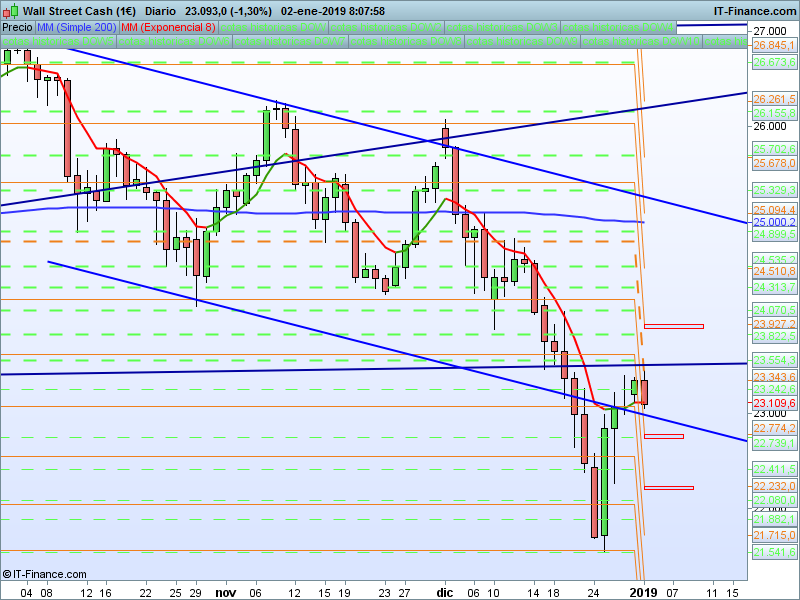Click the 26.155,8 green price label
800x600 pixels.
click(774, 113)
